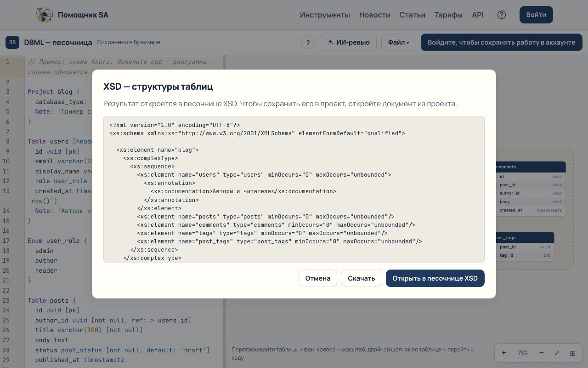Click the 'Project blog {' code line

(x=54, y=92)
